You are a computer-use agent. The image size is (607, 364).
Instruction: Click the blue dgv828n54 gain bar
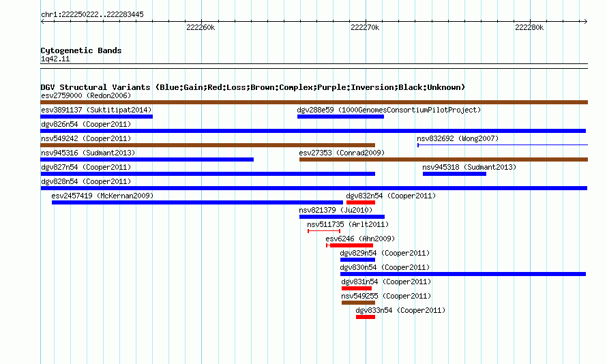point(314,188)
